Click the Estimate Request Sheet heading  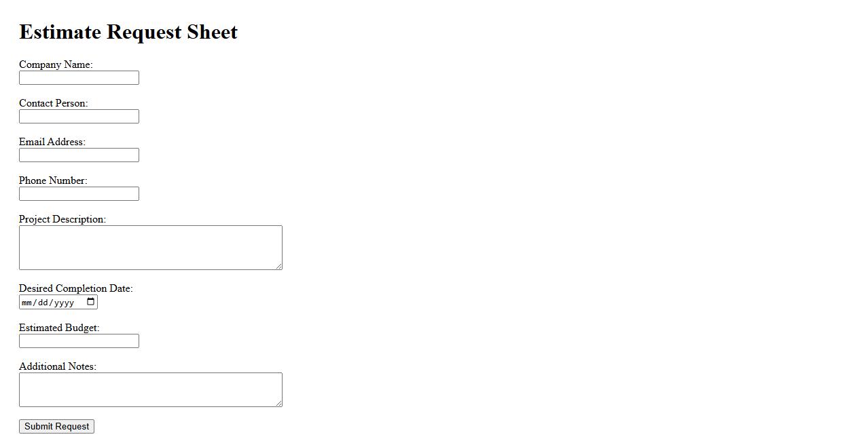(x=128, y=32)
